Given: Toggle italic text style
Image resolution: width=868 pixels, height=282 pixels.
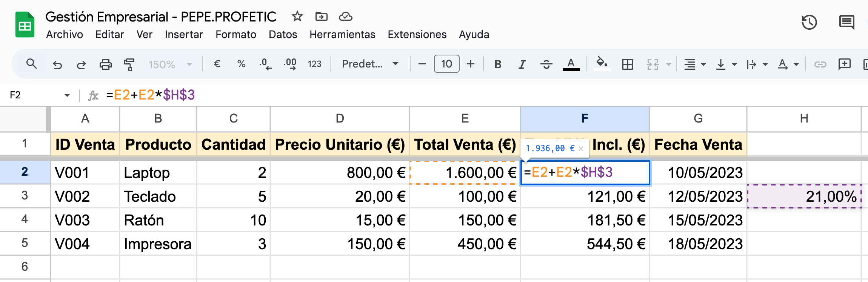Looking at the screenshot, I should [x=522, y=64].
